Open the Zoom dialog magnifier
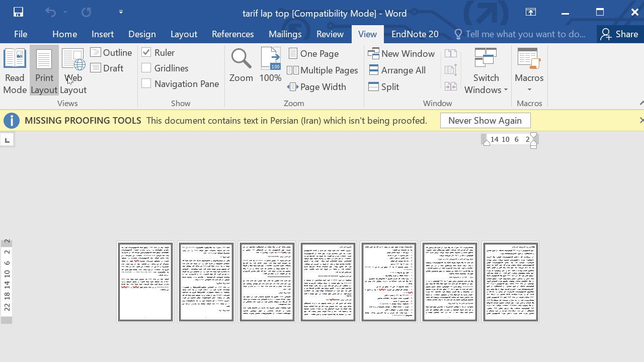This screenshot has height=362, width=644. tap(241, 65)
